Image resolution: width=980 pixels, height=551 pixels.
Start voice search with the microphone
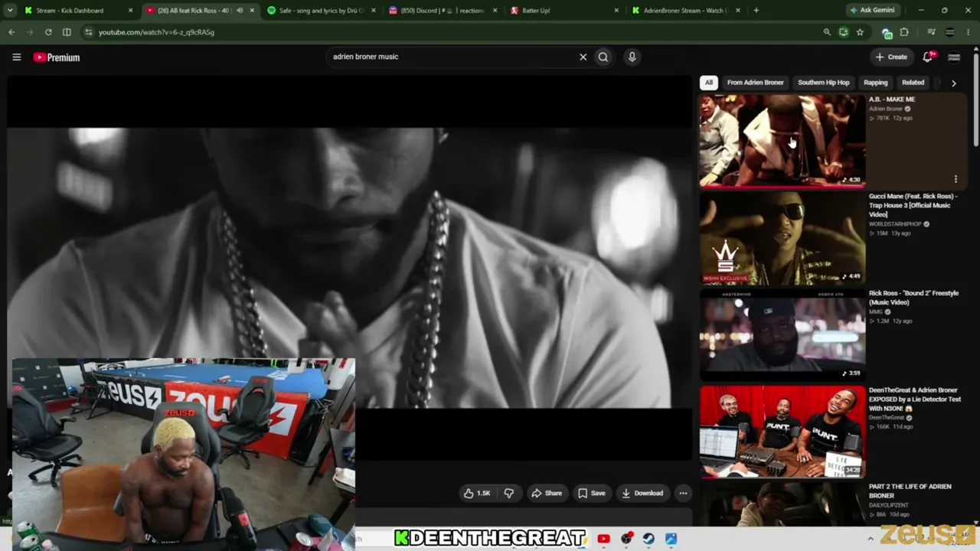[x=632, y=57]
